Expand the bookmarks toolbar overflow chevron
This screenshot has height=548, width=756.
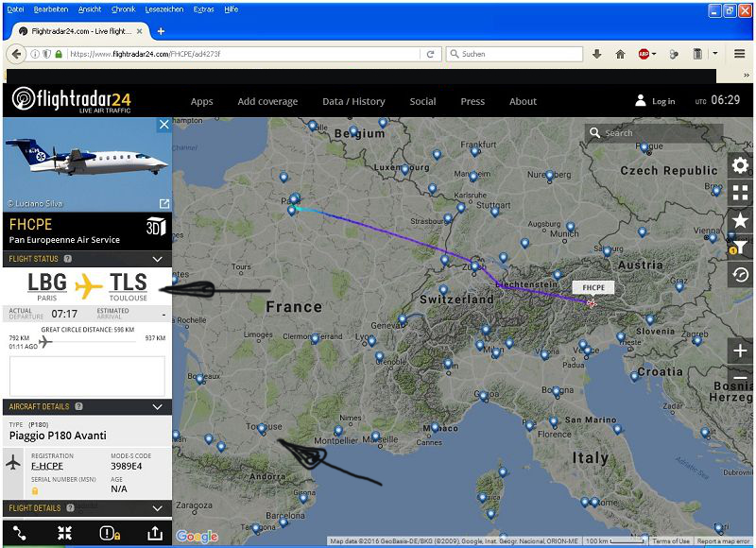(x=747, y=76)
